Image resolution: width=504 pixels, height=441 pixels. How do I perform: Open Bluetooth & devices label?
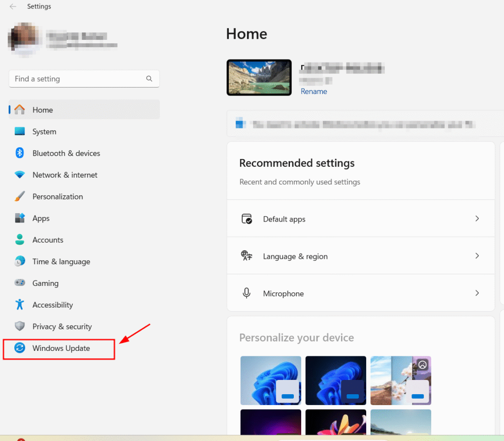click(x=66, y=154)
